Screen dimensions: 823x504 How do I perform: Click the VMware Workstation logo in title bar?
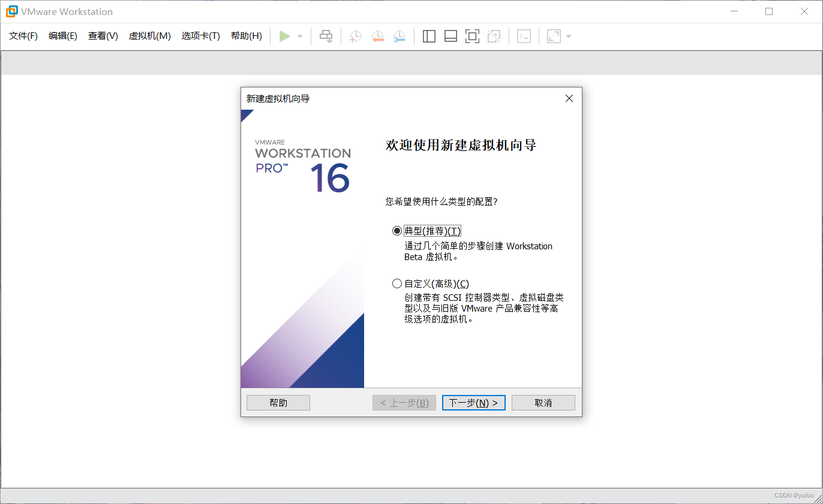click(x=11, y=11)
